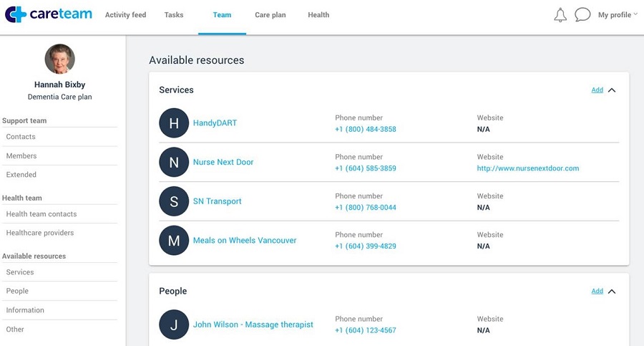Add a new person with Add link
Screen dimensions: 644x346
tap(597, 292)
